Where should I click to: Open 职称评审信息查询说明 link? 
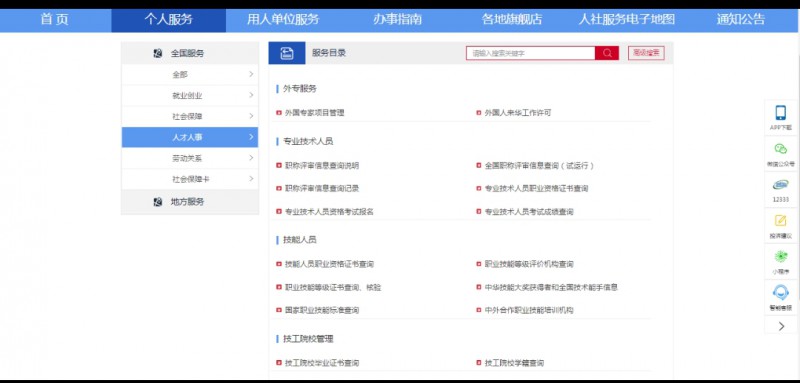tap(322, 166)
